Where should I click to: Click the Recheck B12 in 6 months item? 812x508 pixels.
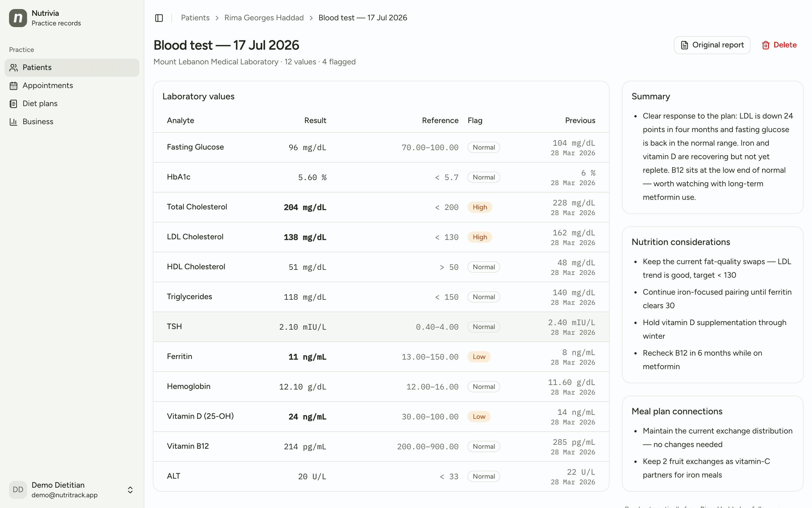click(x=702, y=360)
